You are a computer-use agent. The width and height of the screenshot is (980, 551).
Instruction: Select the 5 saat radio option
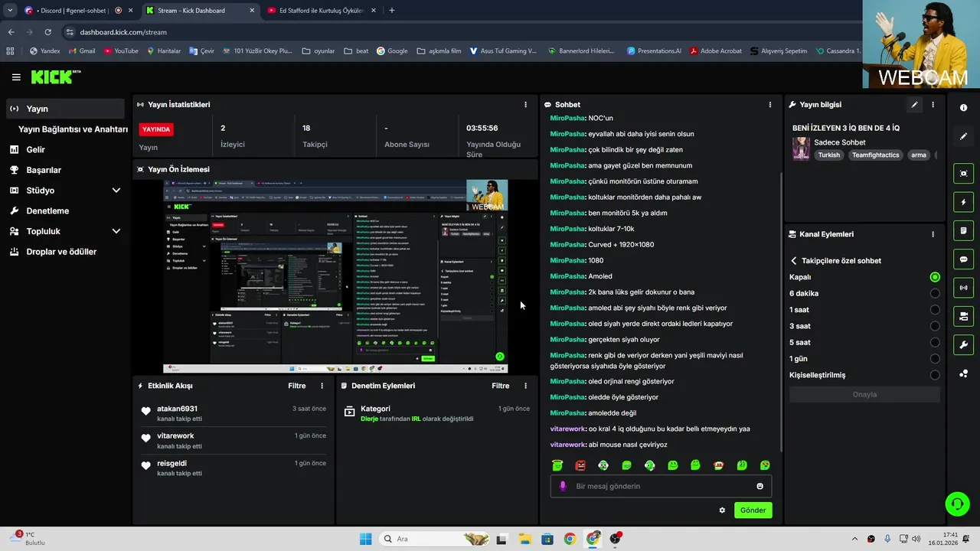tap(935, 342)
